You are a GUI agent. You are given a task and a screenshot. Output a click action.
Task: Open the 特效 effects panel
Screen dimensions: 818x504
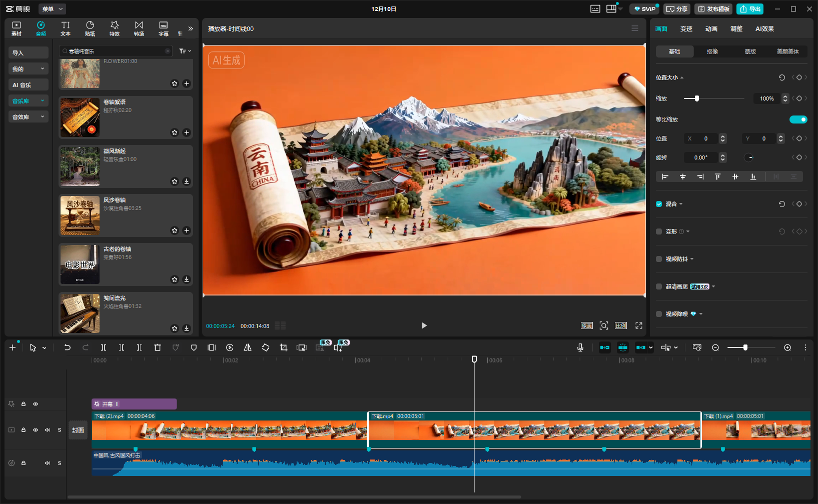tap(115, 28)
